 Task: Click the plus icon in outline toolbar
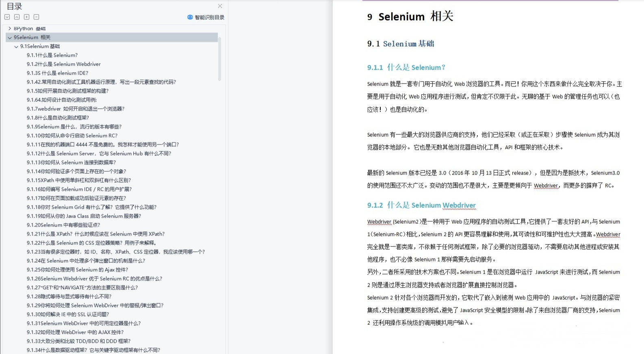(26, 17)
